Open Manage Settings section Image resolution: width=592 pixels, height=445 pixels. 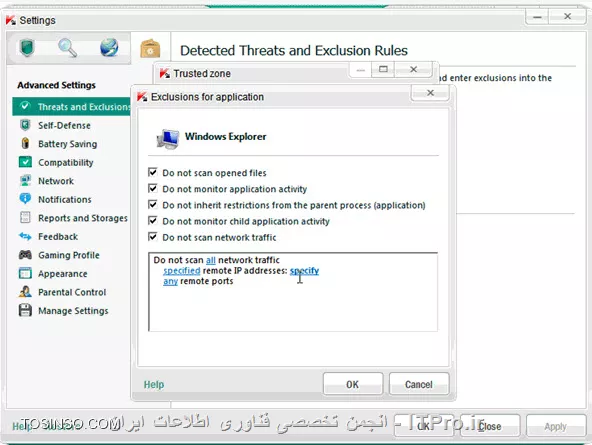pos(73,311)
